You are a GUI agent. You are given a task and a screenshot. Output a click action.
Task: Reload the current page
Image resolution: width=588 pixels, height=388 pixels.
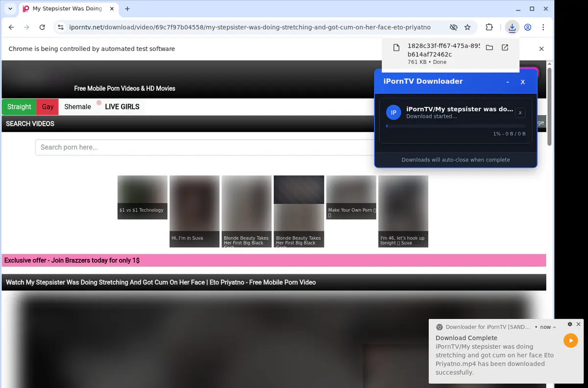(x=42, y=27)
